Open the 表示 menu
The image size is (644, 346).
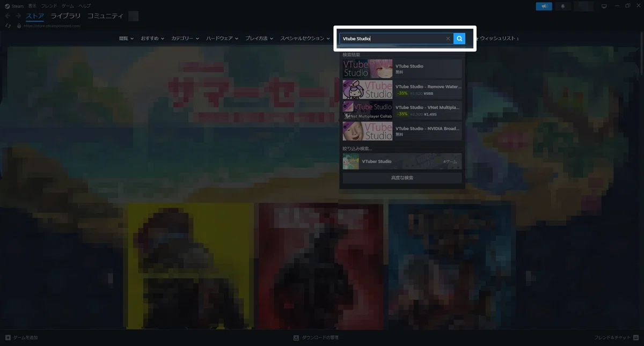(x=32, y=6)
